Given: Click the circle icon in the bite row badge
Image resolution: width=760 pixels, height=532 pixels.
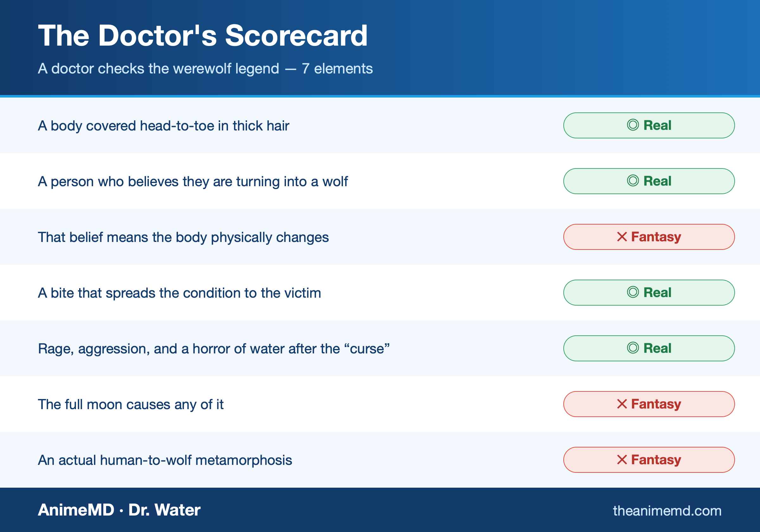Looking at the screenshot, I should click(x=633, y=292).
